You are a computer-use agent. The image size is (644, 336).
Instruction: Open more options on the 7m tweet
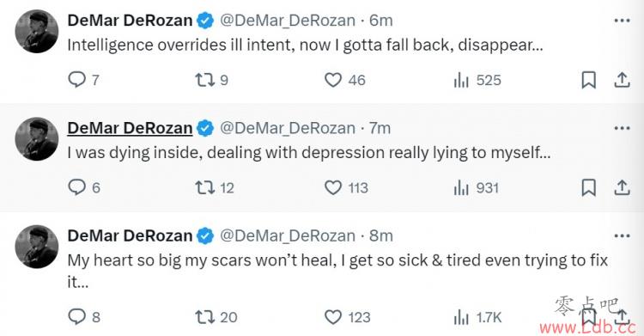[x=622, y=128]
